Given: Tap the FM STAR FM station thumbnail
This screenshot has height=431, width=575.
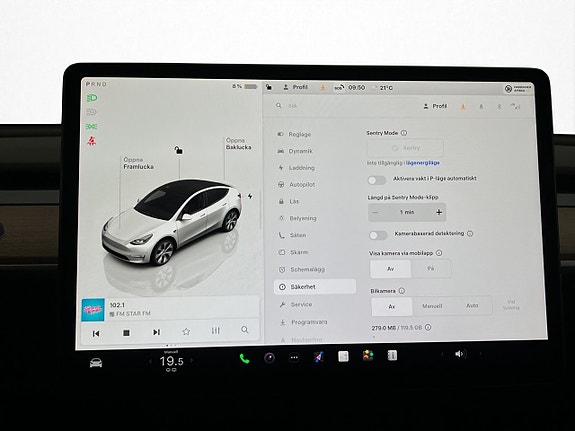Looking at the screenshot, I should click(x=93, y=310).
